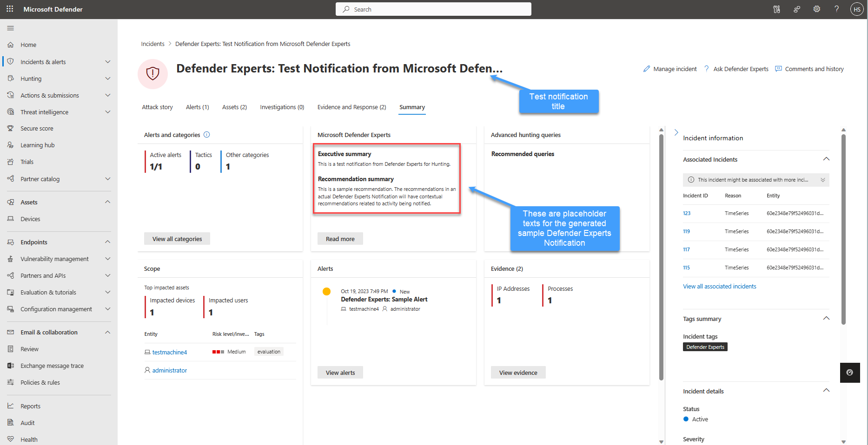The height and width of the screenshot is (445, 868).
Task: Switch to the Attack story tab
Action: (x=157, y=107)
